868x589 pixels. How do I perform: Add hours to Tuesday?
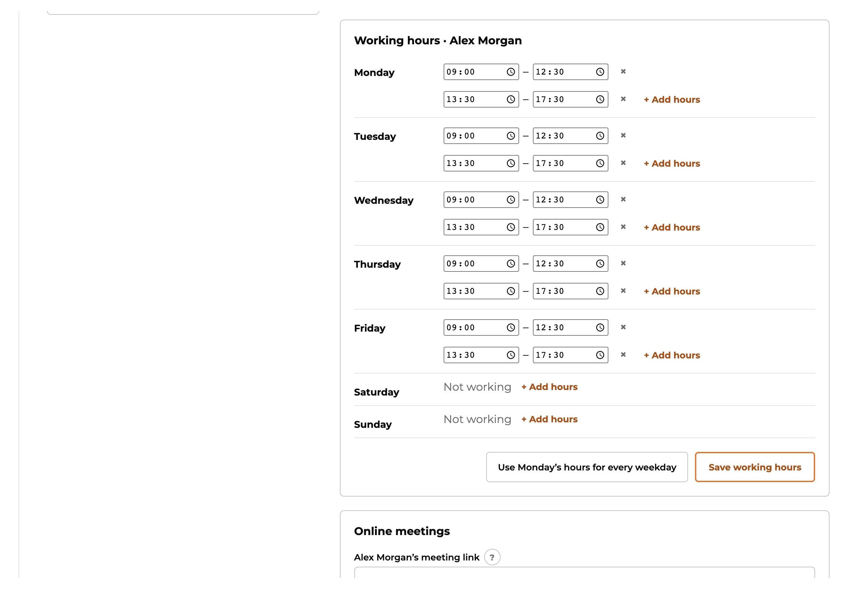[x=672, y=163]
